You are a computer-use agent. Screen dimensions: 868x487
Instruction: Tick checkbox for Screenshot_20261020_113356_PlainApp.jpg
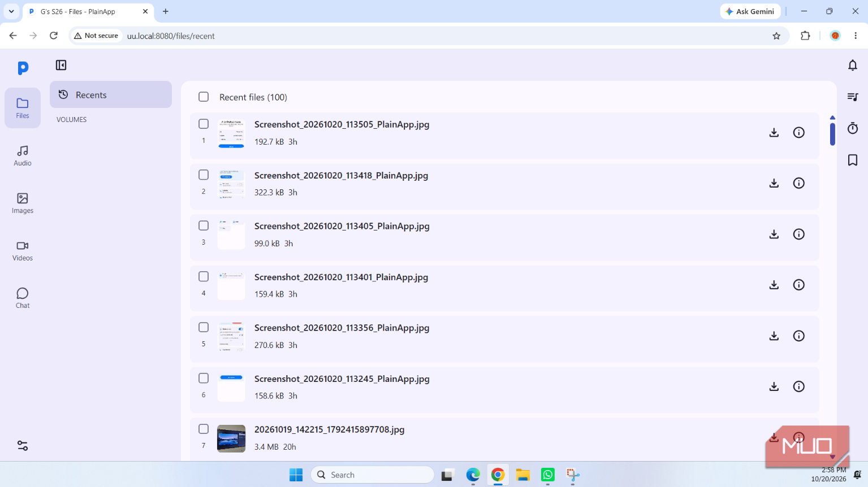click(204, 327)
